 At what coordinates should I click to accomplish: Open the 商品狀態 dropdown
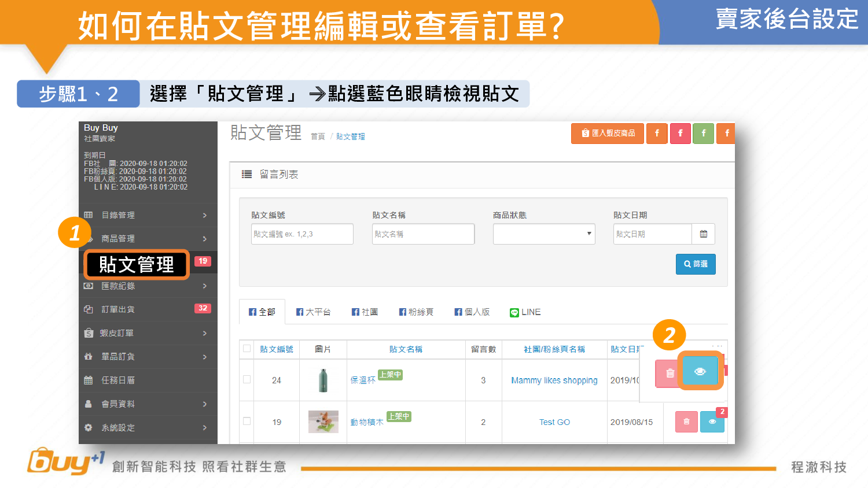544,234
